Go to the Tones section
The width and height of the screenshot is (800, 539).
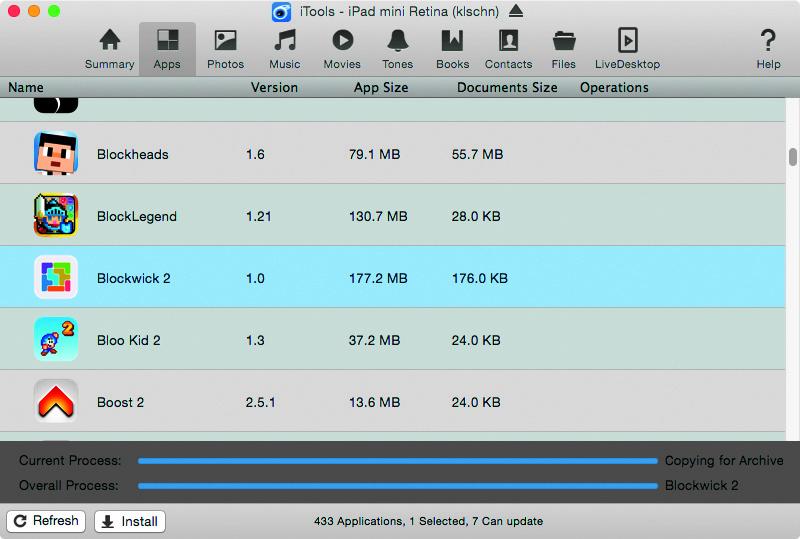397,50
